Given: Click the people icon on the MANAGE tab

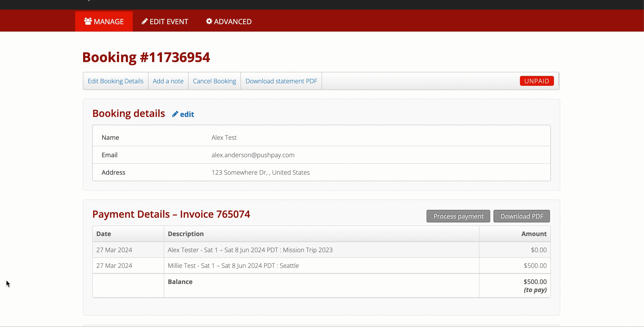Looking at the screenshot, I should 88,21.
